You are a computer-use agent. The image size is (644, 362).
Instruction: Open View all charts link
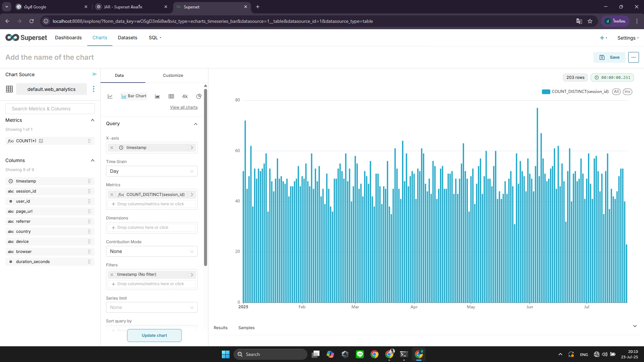click(x=184, y=107)
